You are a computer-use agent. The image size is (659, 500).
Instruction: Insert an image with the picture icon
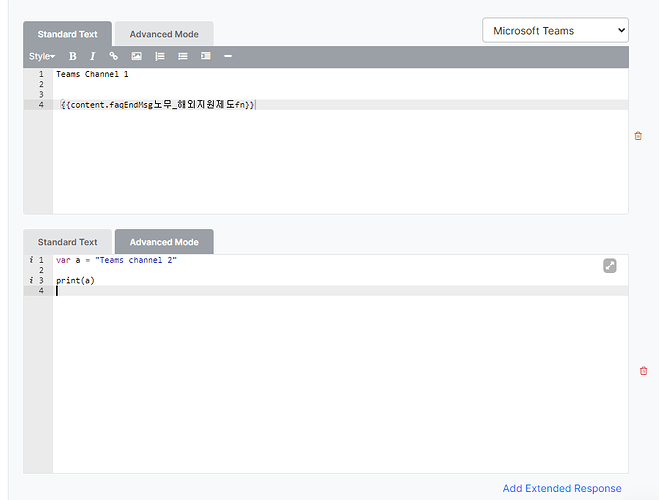tap(136, 56)
